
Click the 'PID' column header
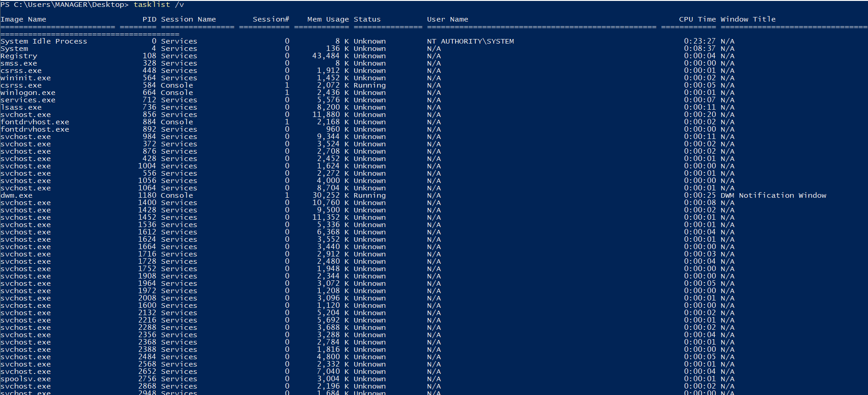(x=150, y=19)
